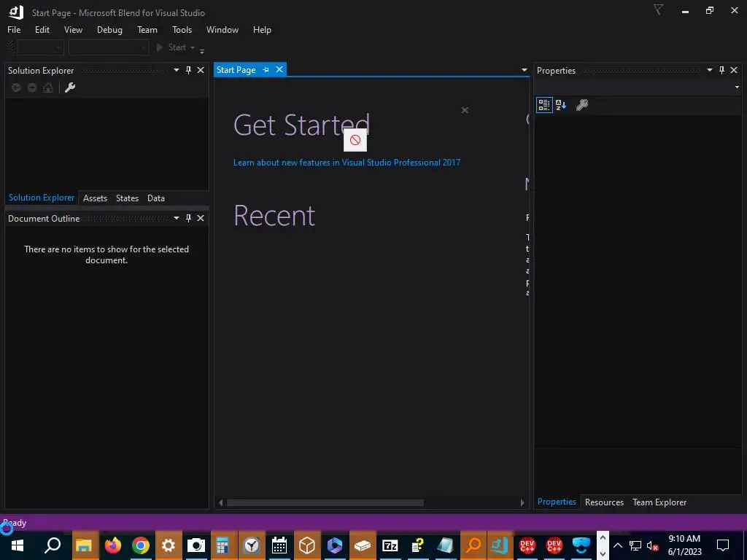Open the Window menu
Screen dimensions: 747x560
point(222,29)
